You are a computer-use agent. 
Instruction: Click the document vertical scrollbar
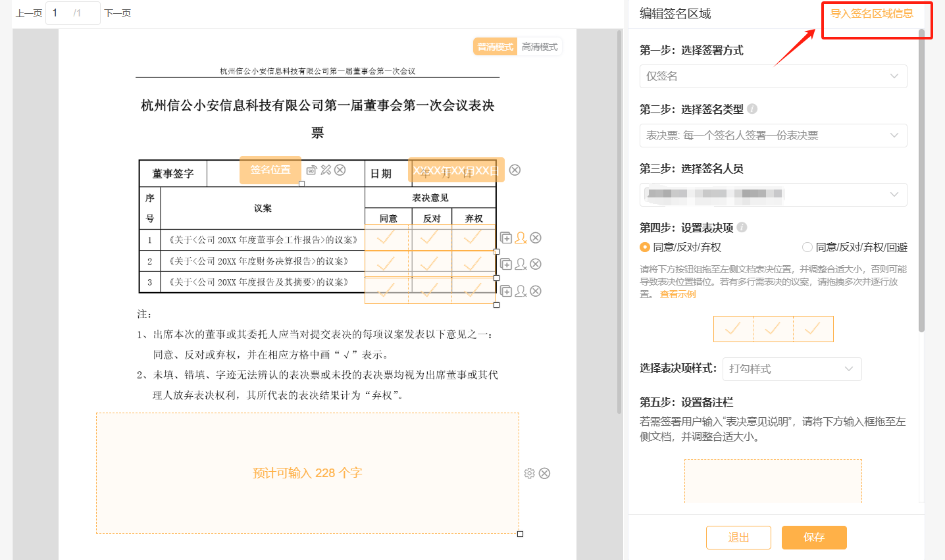(x=619, y=222)
